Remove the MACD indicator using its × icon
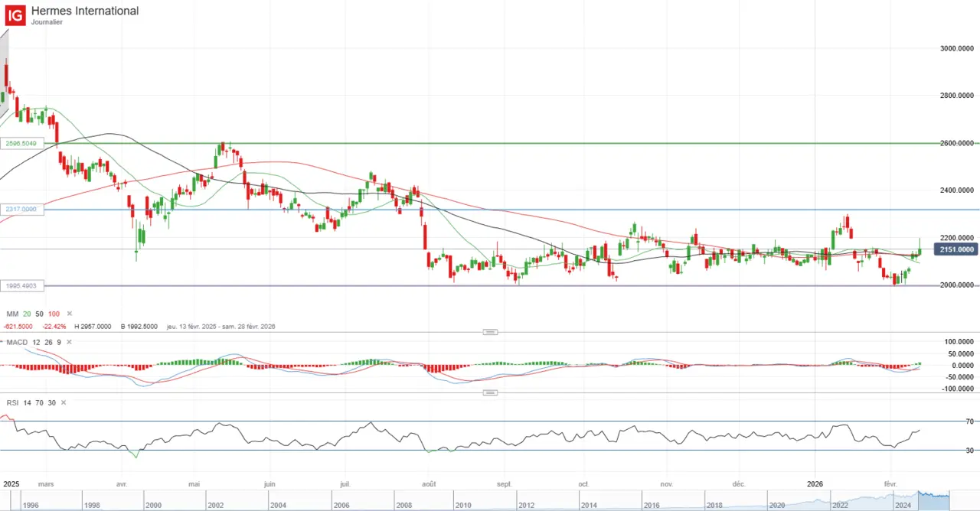This screenshot has height=511, width=980. (68, 342)
